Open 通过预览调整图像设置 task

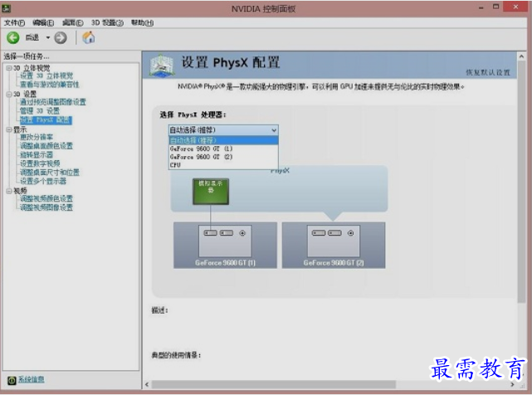coord(53,102)
